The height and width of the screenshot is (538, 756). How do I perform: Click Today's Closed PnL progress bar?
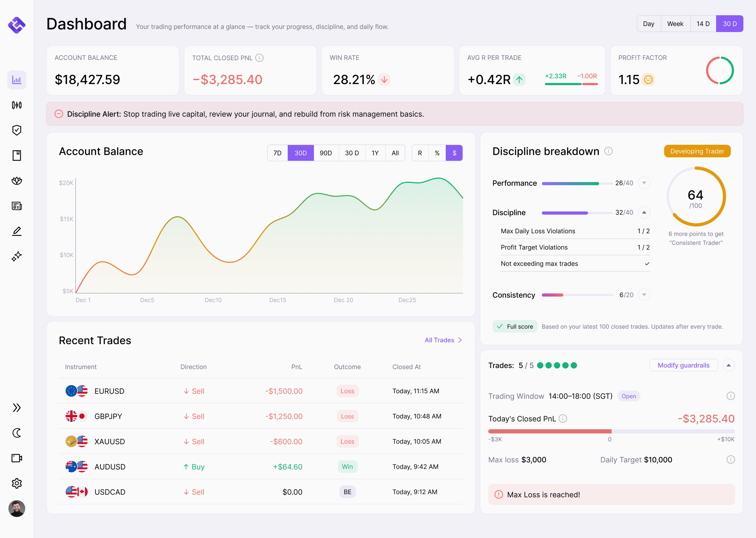point(611,431)
